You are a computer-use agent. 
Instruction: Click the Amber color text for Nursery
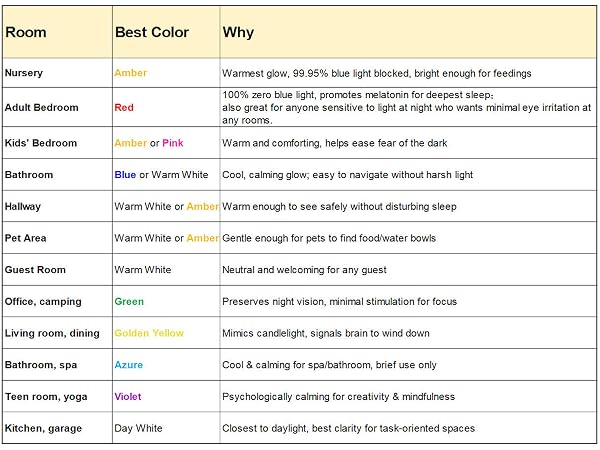(x=130, y=73)
